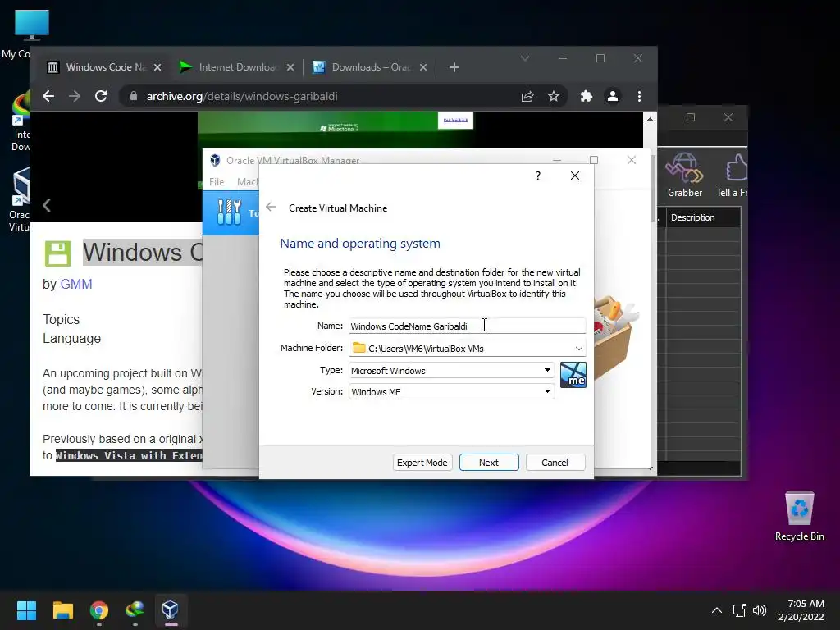Switch to the Windows Code Name tab
The height and width of the screenshot is (630, 840).
pyautogui.click(x=104, y=67)
